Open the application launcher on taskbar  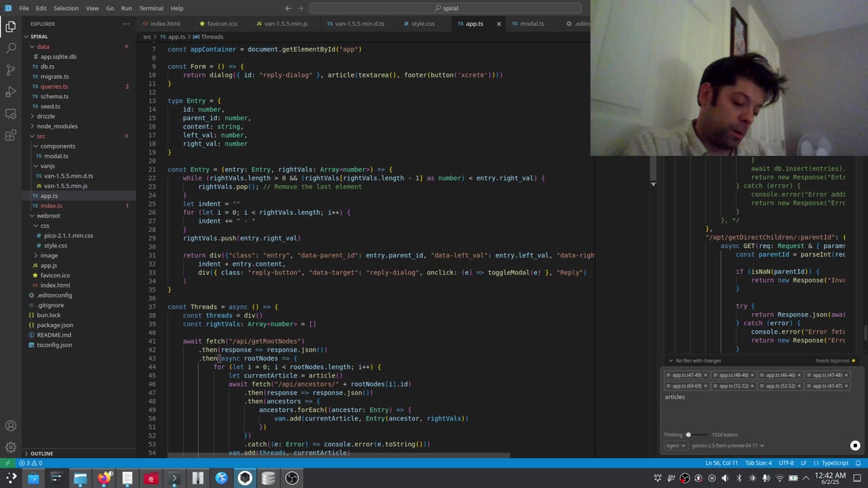coord(11,479)
